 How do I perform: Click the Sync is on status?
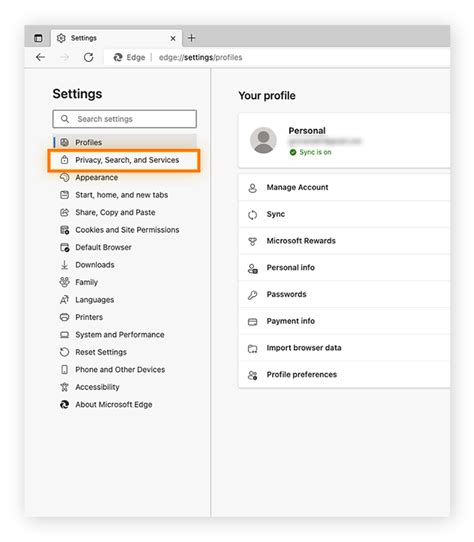tap(310, 152)
